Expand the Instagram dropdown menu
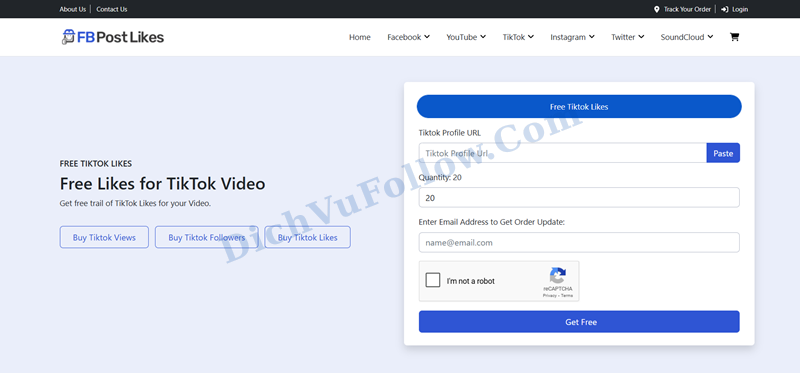 (x=572, y=37)
